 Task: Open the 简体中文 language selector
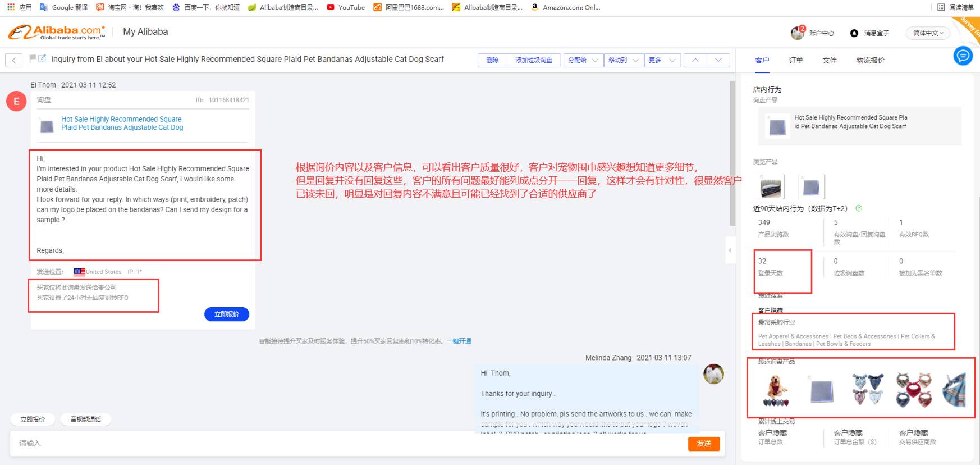928,33
